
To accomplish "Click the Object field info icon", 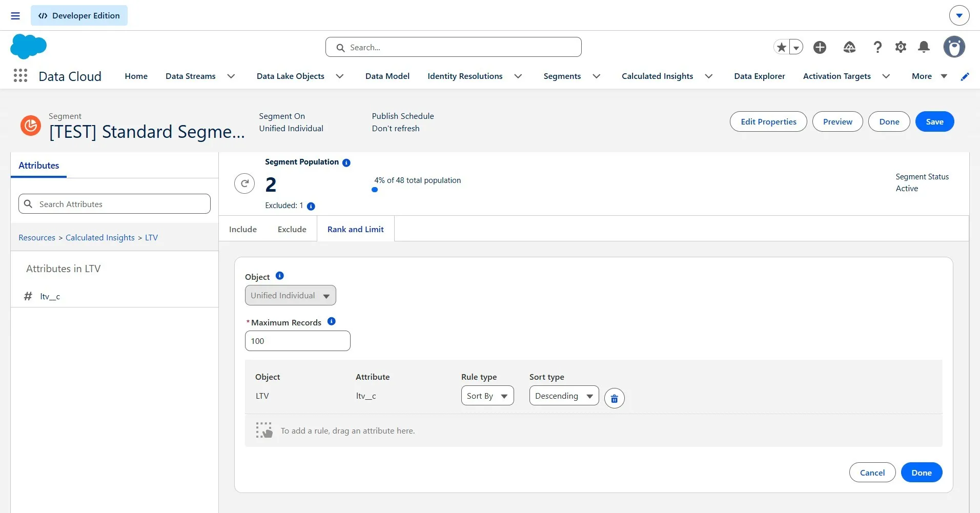I will coord(280,276).
